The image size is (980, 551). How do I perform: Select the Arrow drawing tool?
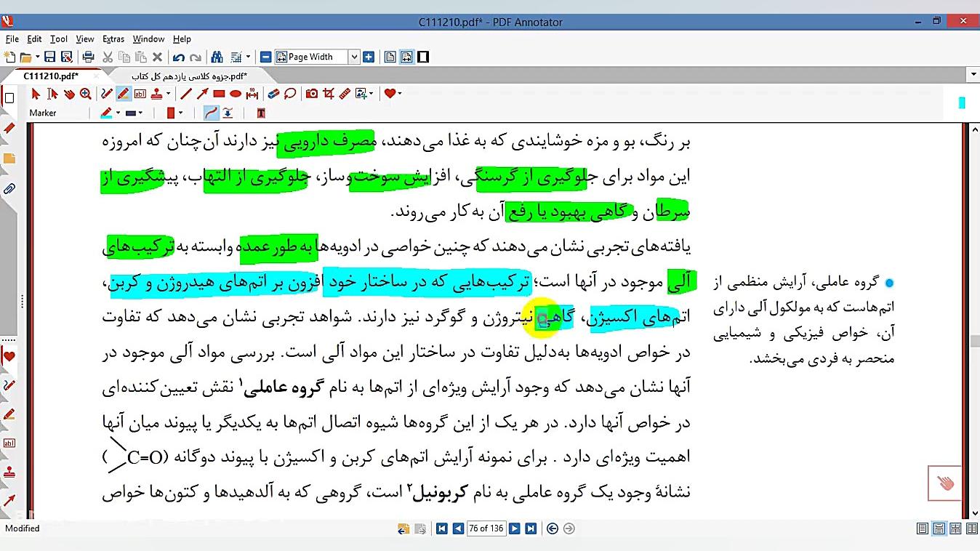click(x=203, y=94)
